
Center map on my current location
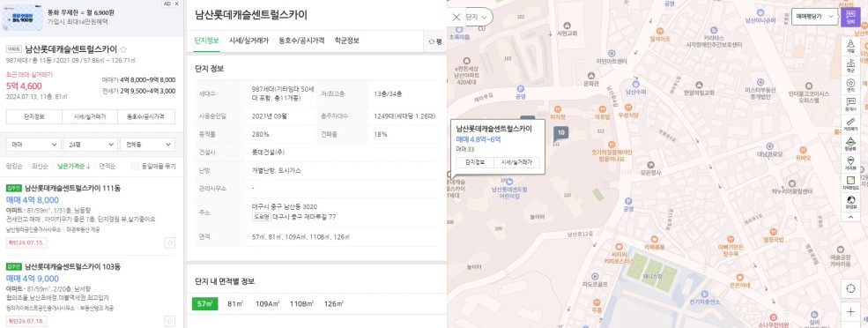[851, 288]
